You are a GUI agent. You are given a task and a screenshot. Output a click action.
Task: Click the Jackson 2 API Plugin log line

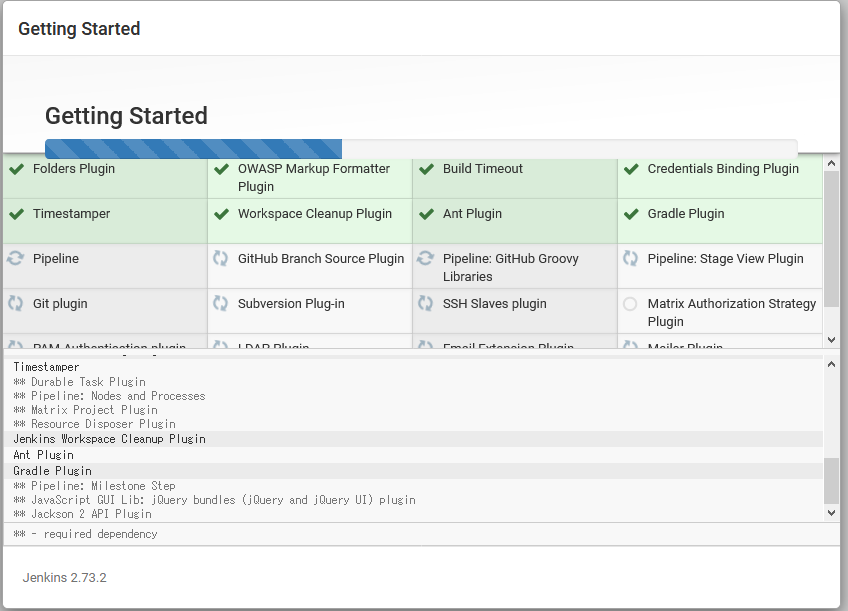tap(82, 514)
